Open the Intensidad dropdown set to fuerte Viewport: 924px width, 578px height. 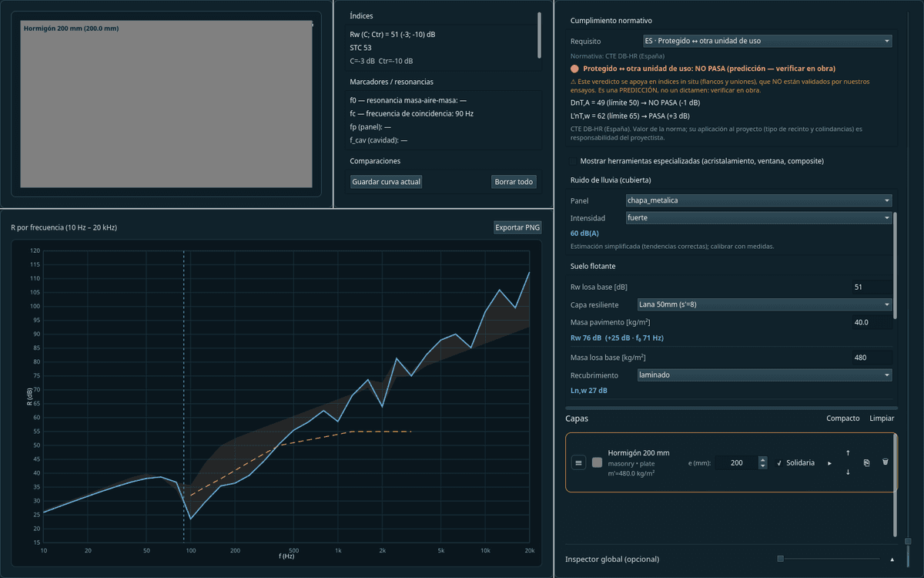coord(758,218)
